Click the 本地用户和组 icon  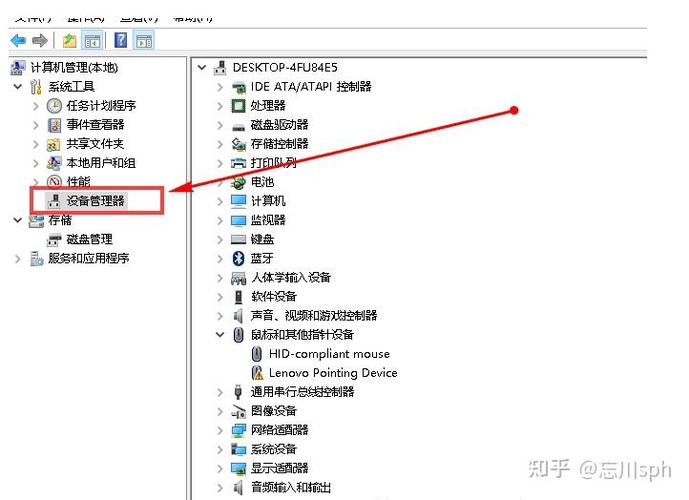coord(54,163)
